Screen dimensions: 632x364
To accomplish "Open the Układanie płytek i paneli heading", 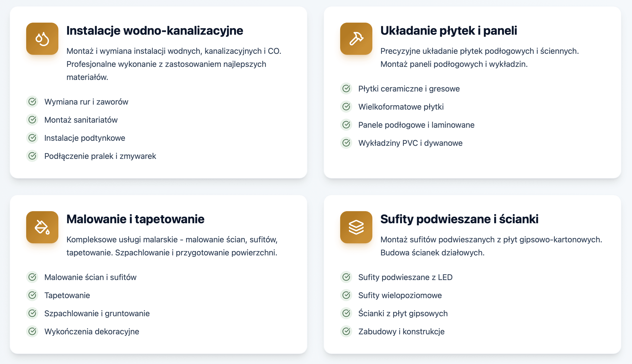I will [x=449, y=31].
